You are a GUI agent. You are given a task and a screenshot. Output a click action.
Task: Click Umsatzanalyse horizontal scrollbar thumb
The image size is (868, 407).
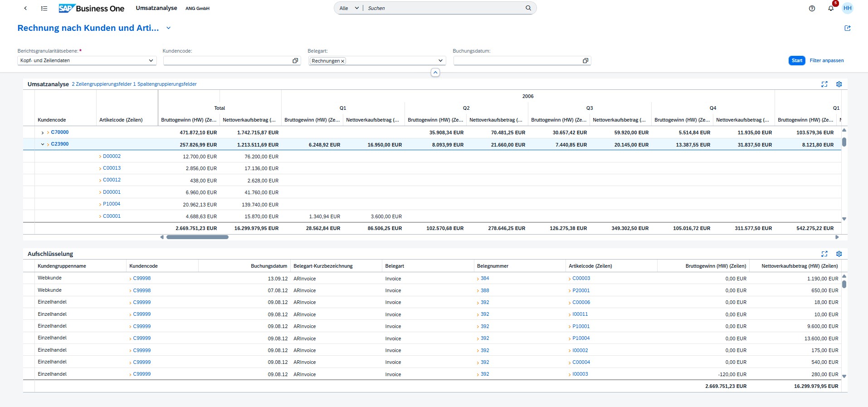coord(197,237)
